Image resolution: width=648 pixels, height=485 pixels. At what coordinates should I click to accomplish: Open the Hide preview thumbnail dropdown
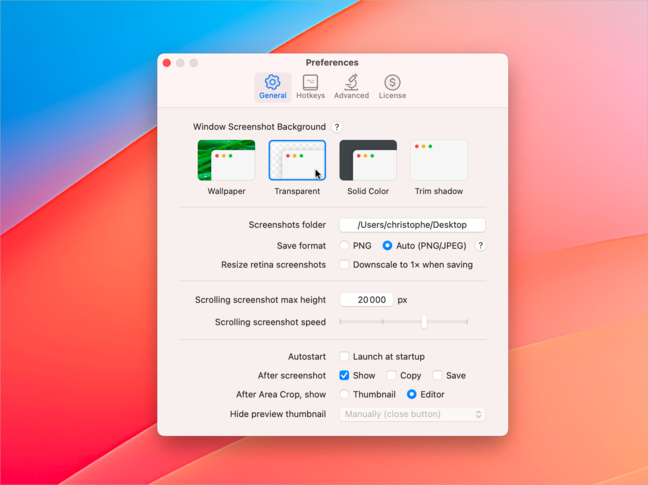pyautogui.click(x=412, y=414)
